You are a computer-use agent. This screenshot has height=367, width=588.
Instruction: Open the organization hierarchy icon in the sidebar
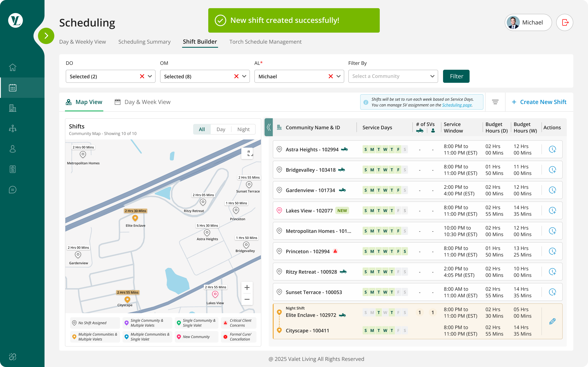13,128
